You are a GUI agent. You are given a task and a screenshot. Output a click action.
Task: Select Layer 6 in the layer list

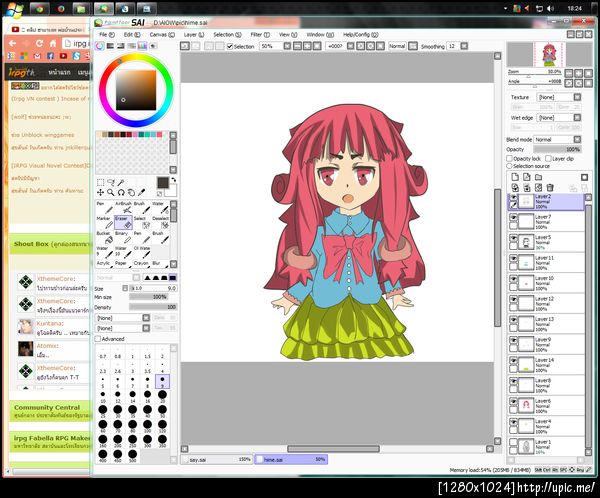[546, 406]
